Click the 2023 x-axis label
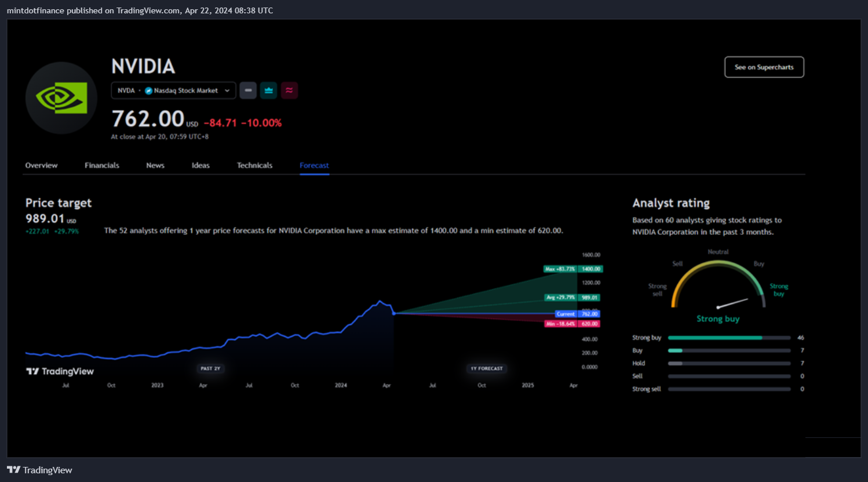Viewport: 868px width, 482px height. pyautogui.click(x=157, y=385)
